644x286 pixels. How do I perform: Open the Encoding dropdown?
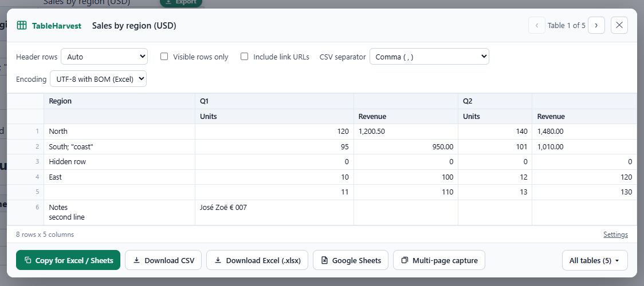tap(98, 79)
